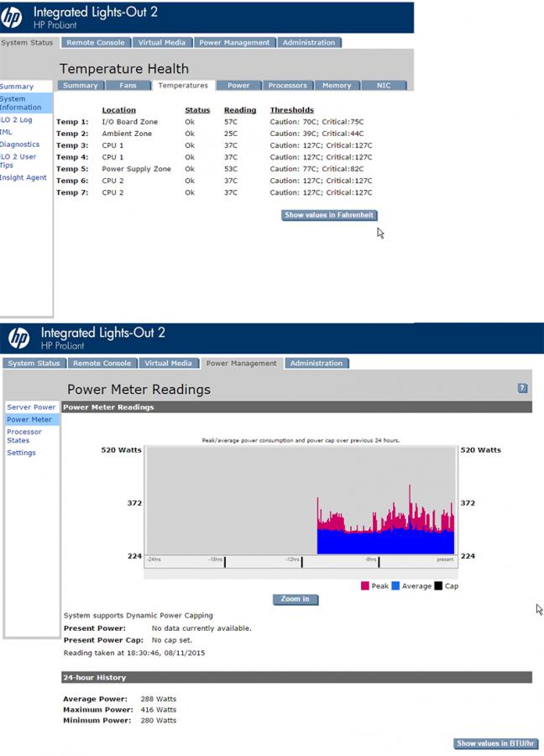Image resolution: width=544 pixels, height=756 pixels.
Task: Switch to the Processors sub-tab
Action: pos(287,86)
